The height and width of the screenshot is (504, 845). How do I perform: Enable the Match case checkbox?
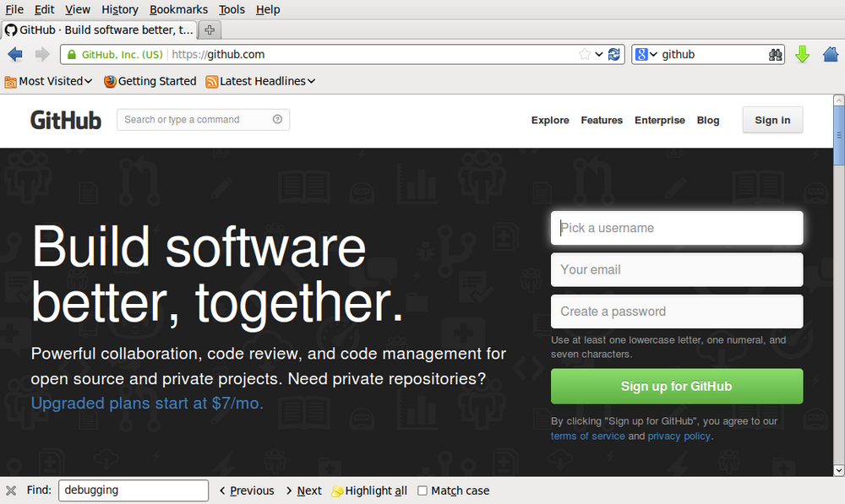422,490
